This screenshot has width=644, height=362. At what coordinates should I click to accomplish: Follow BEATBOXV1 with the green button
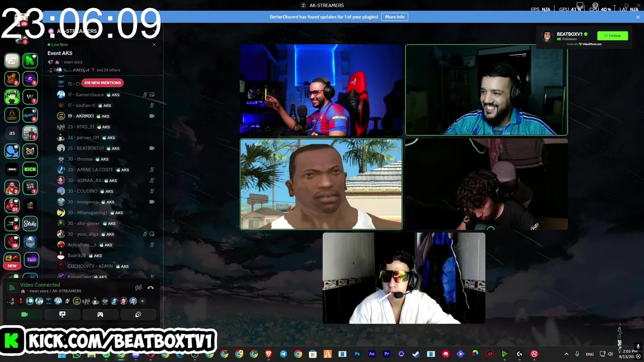(x=612, y=36)
